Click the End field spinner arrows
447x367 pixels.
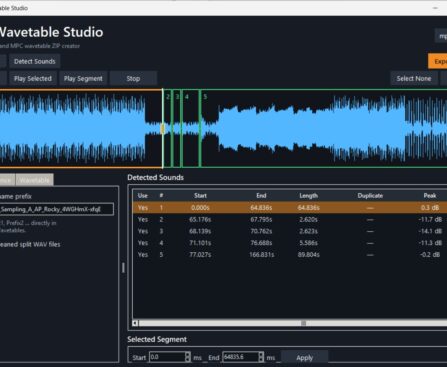pyautogui.click(x=261, y=357)
